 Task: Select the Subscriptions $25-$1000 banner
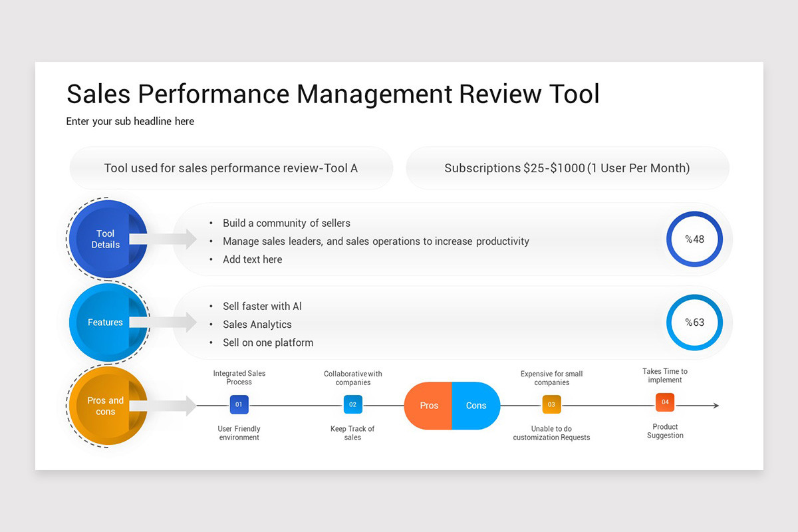[x=567, y=168]
